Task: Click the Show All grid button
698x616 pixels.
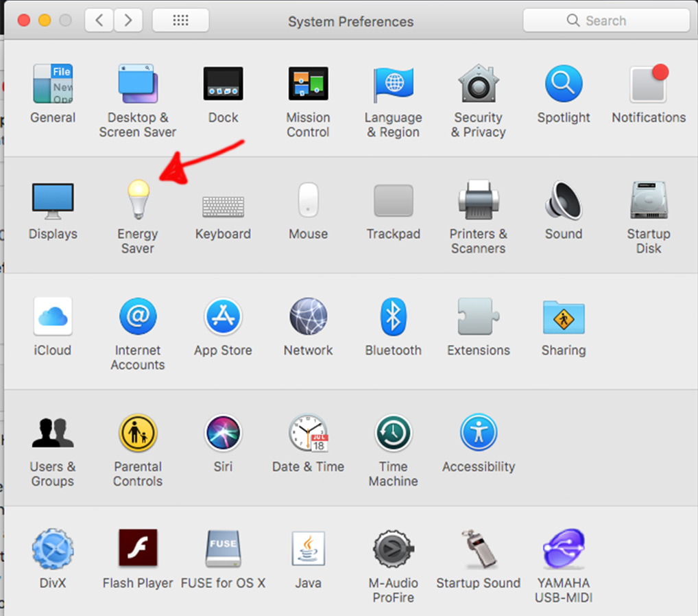Action: pos(181,20)
